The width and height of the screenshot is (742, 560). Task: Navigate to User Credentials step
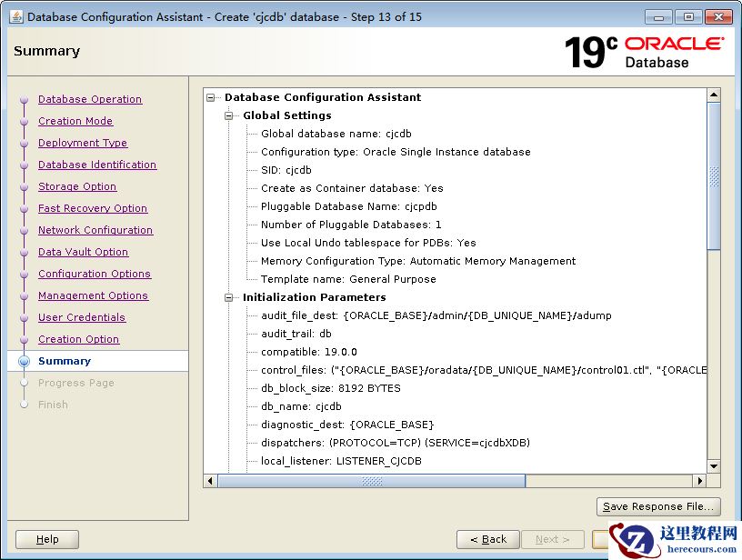click(82, 317)
